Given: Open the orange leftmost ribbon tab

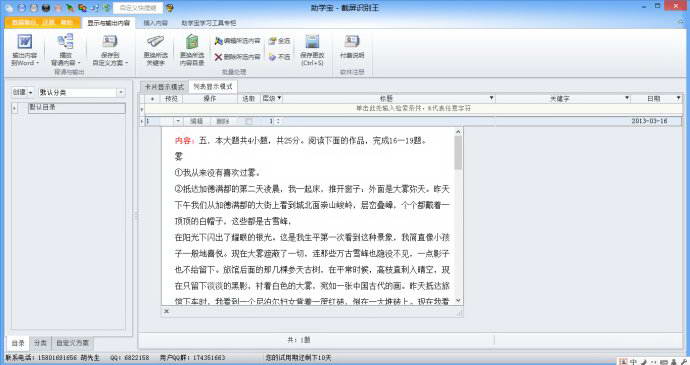Looking at the screenshot, I should pyautogui.click(x=43, y=22).
